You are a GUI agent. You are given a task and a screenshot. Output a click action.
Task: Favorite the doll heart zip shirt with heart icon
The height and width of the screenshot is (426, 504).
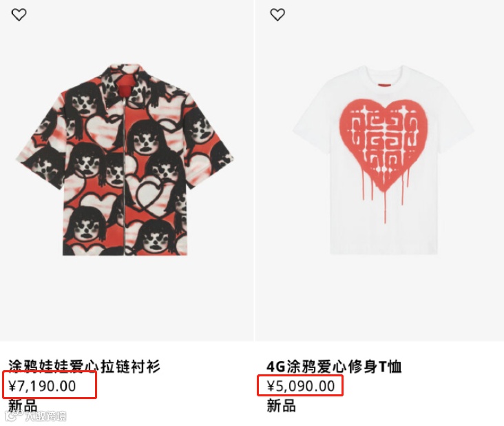[19, 14]
